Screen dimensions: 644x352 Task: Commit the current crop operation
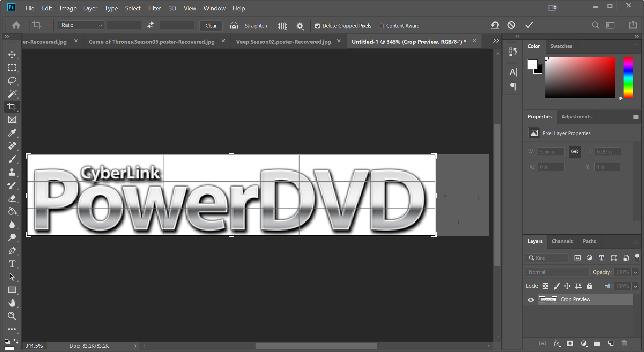529,25
